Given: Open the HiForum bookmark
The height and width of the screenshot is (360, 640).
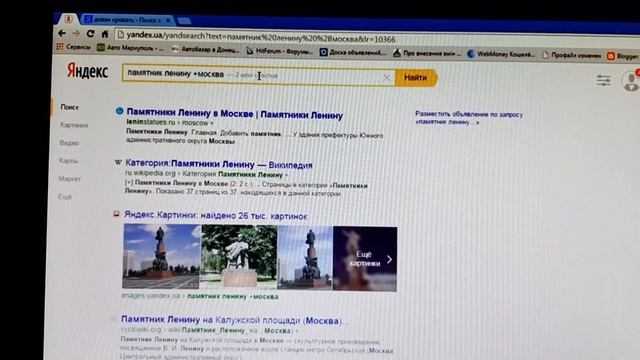Looking at the screenshot, I should pos(280,51).
